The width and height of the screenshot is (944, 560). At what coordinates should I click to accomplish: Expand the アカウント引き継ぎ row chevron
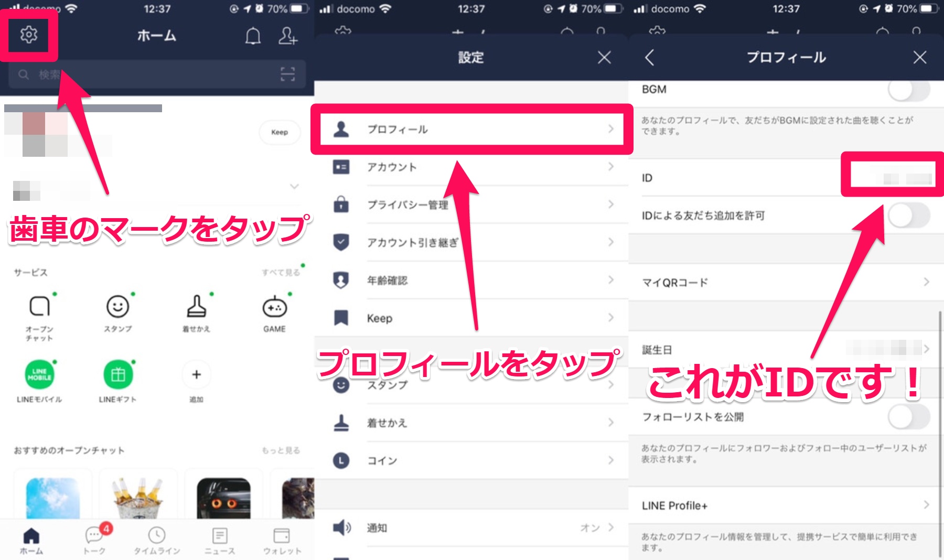click(x=611, y=242)
